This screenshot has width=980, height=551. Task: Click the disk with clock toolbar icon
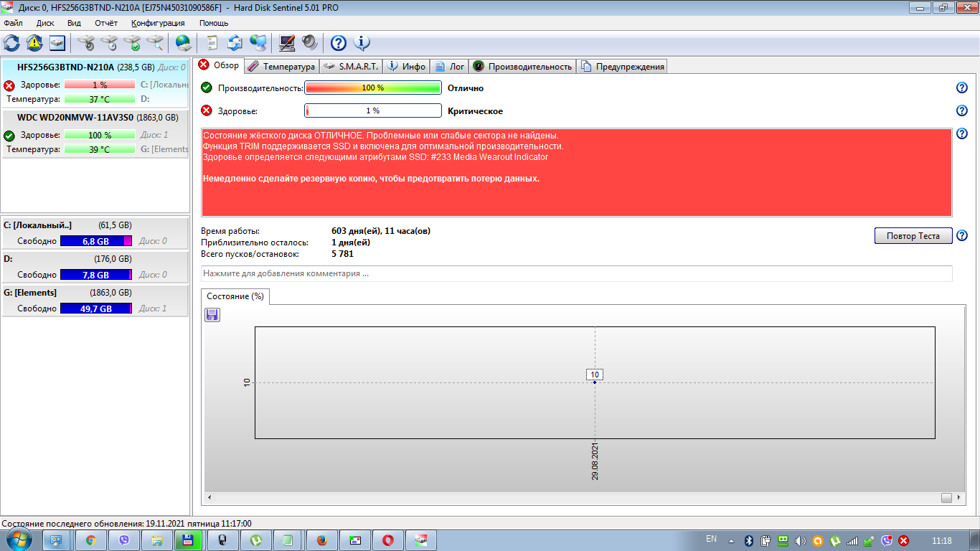[109, 43]
